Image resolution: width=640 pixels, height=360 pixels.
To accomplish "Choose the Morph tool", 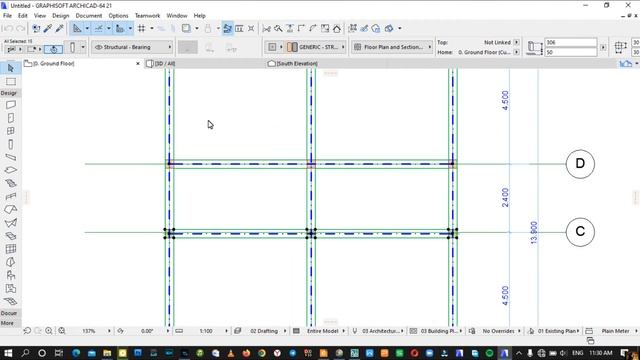I will click(x=11, y=262).
